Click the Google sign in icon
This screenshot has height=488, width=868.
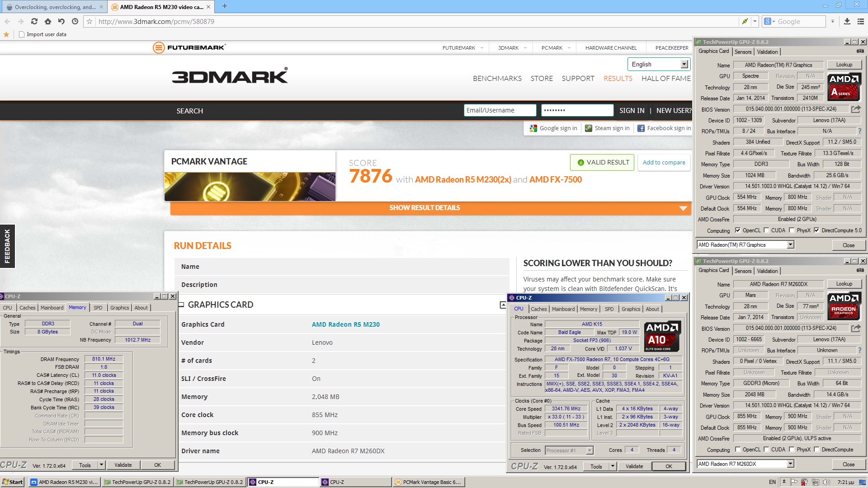(533, 128)
